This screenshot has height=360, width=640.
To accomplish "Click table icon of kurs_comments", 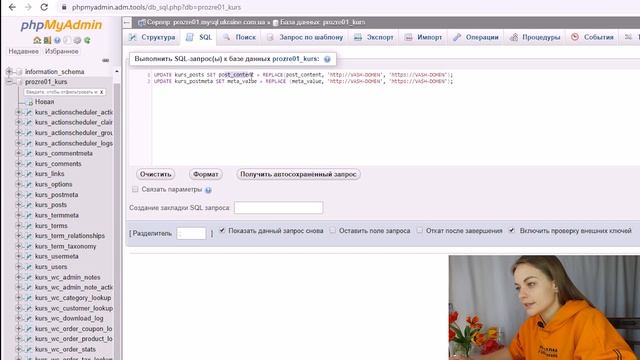I will pyautogui.click(x=29, y=164).
